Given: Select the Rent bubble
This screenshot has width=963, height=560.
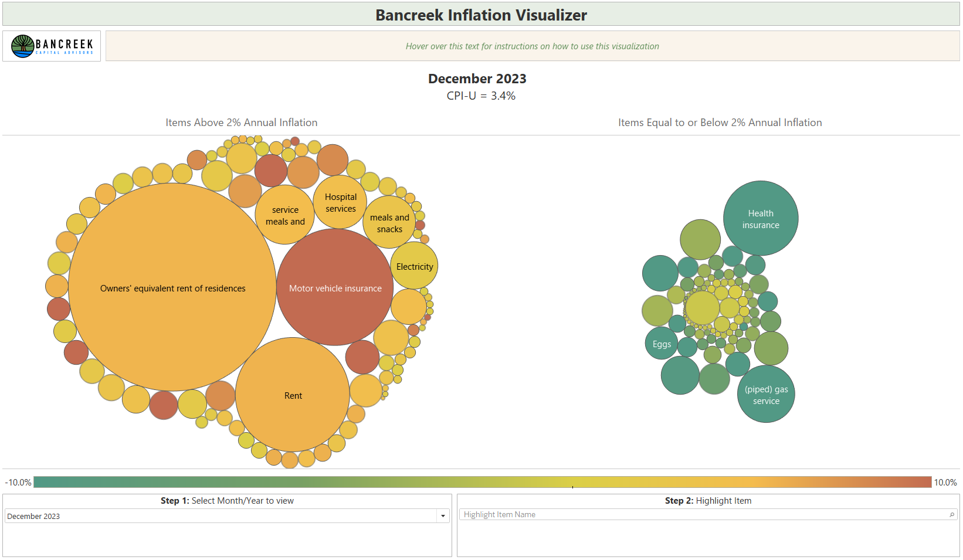Looking at the screenshot, I should point(292,395).
